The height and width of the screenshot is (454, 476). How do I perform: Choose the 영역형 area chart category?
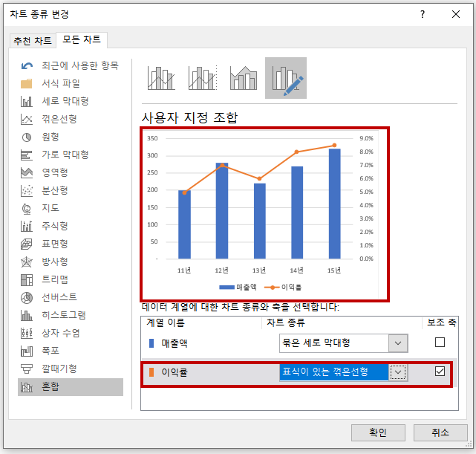[x=71, y=172]
